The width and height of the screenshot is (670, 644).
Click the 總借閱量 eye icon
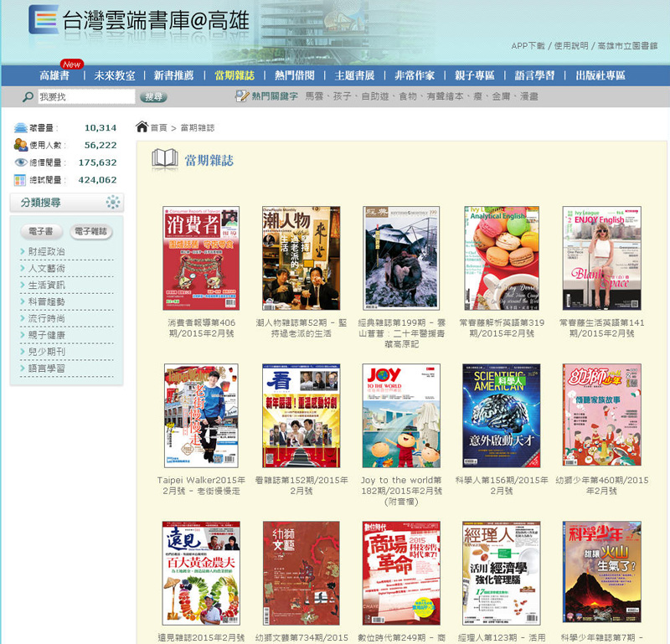point(20,162)
